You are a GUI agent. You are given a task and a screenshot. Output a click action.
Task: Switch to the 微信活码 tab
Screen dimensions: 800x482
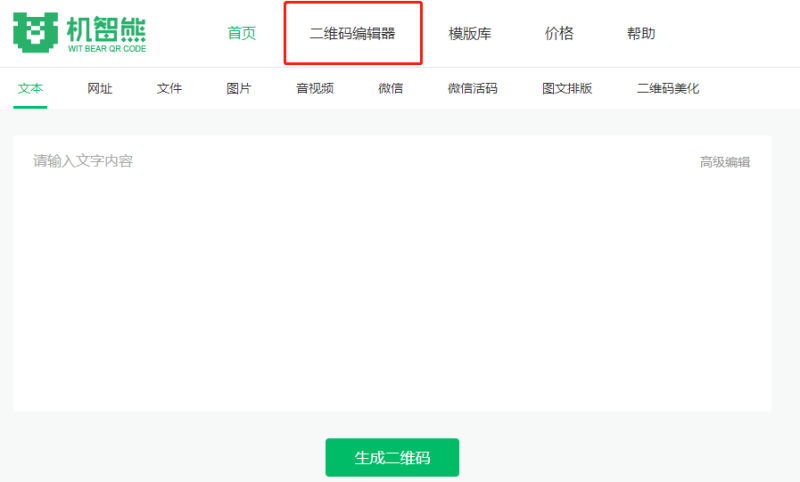(x=472, y=89)
